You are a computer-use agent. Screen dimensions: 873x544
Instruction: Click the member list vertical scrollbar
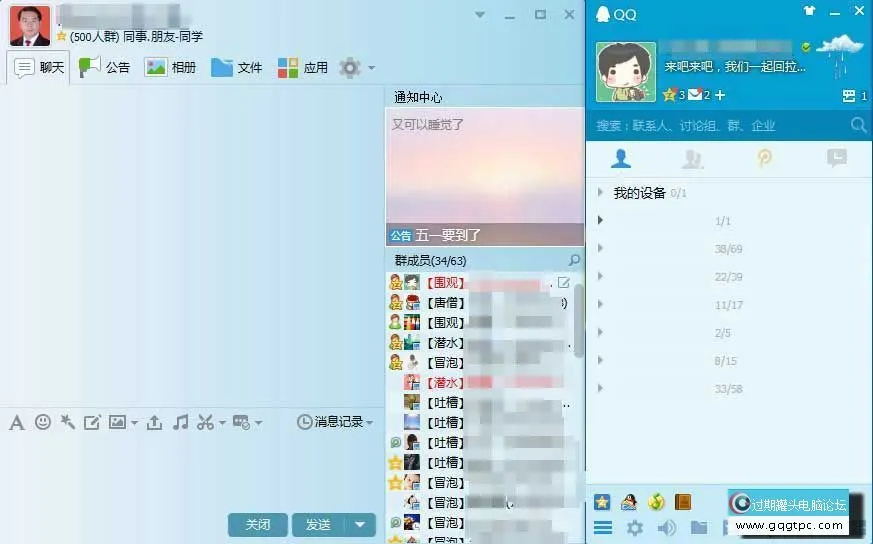coord(578,320)
